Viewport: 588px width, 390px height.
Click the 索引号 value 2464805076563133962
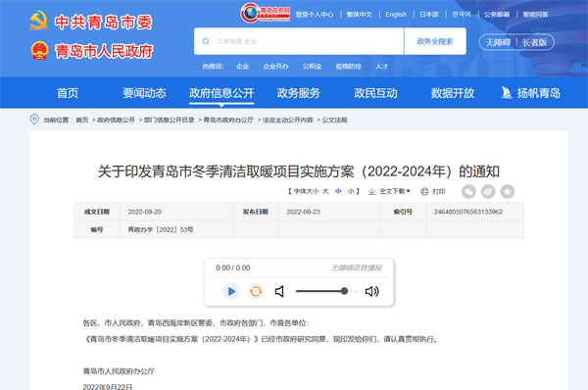point(468,212)
